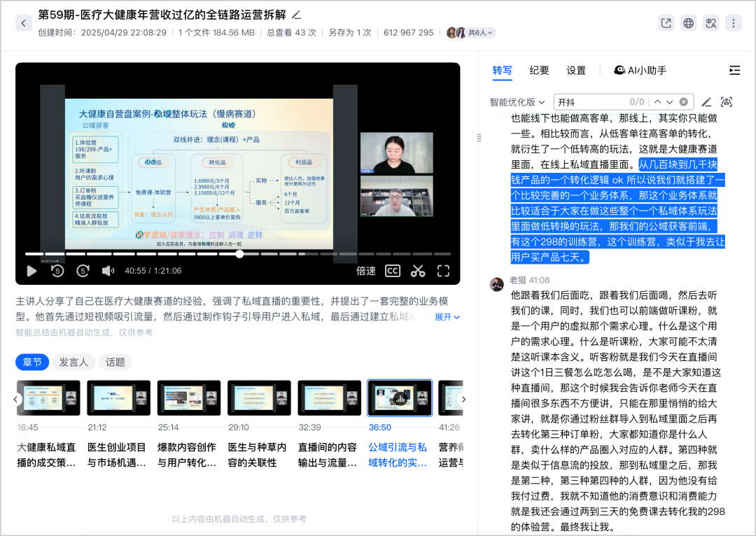This screenshot has height=536, width=756.
Task: Rewind the video 5 seconds
Action: pos(57,271)
